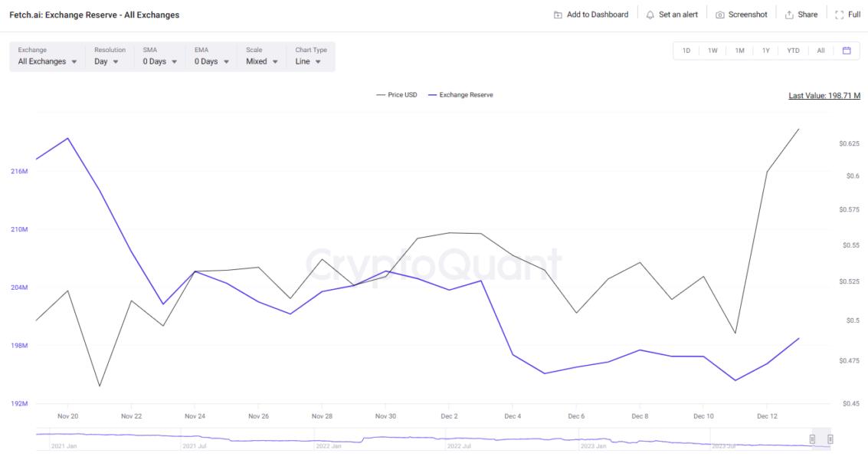Click the Dec 12 x-axis label

[767, 416]
